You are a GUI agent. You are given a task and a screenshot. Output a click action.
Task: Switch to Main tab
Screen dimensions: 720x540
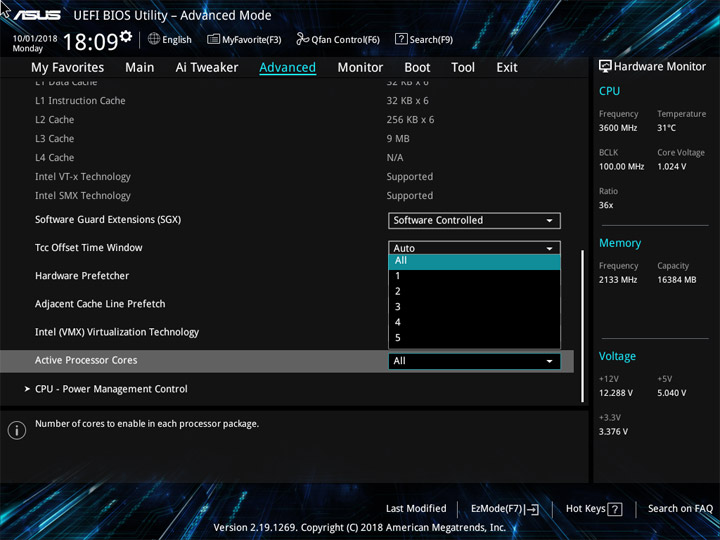pos(140,68)
